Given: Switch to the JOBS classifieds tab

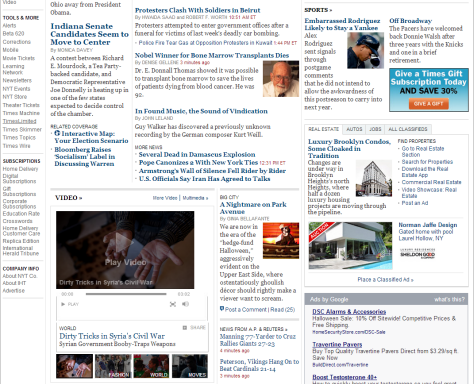Looking at the screenshot, I should tap(375, 129).
